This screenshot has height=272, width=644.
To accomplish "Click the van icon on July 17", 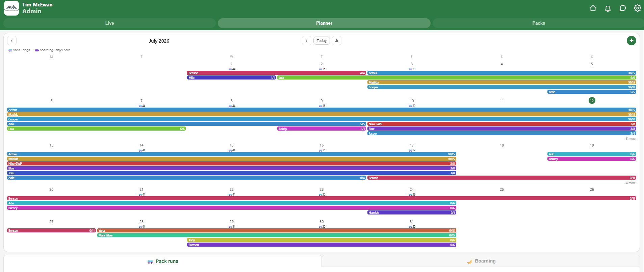I will pyautogui.click(x=410, y=150).
